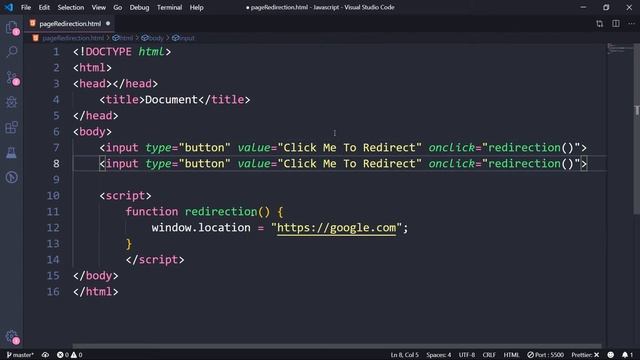The height and width of the screenshot is (360, 640).
Task: Click pageRedirection.html in the breadcrumb
Action: click(x=73, y=38)
